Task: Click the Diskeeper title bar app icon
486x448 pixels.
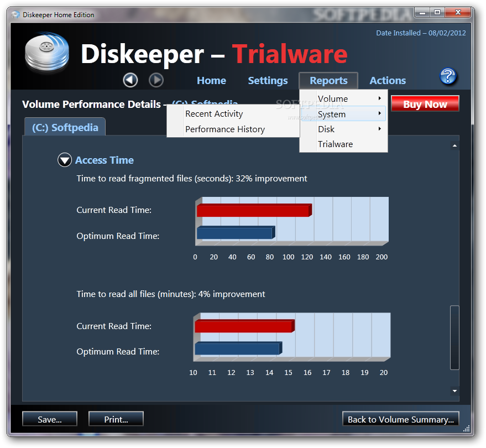Action: tap(15, 14)
